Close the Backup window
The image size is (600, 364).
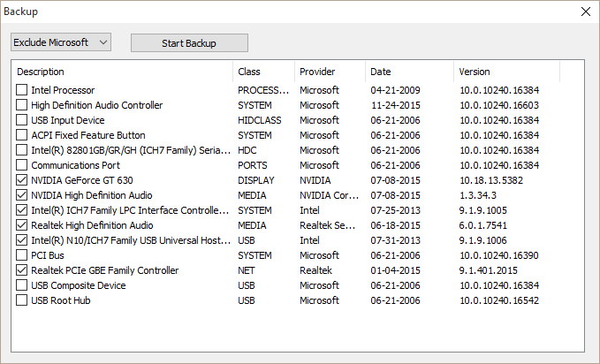586,11
